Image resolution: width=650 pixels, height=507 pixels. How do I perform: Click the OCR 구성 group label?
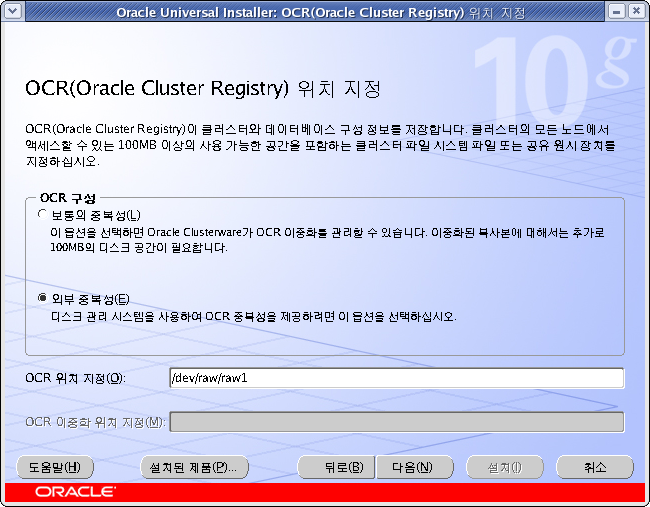(68, 198)
